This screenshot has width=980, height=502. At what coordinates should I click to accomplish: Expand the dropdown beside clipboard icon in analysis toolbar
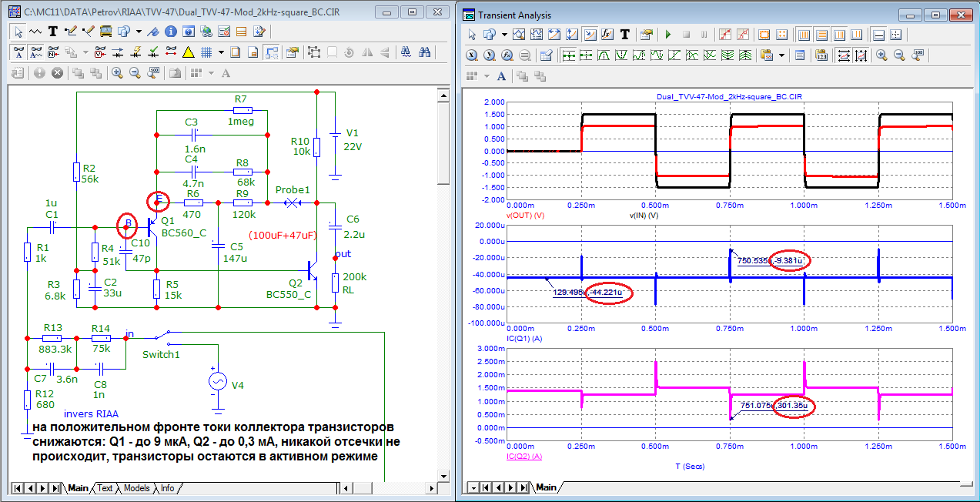pyautogui.click(x=782, y=55)
